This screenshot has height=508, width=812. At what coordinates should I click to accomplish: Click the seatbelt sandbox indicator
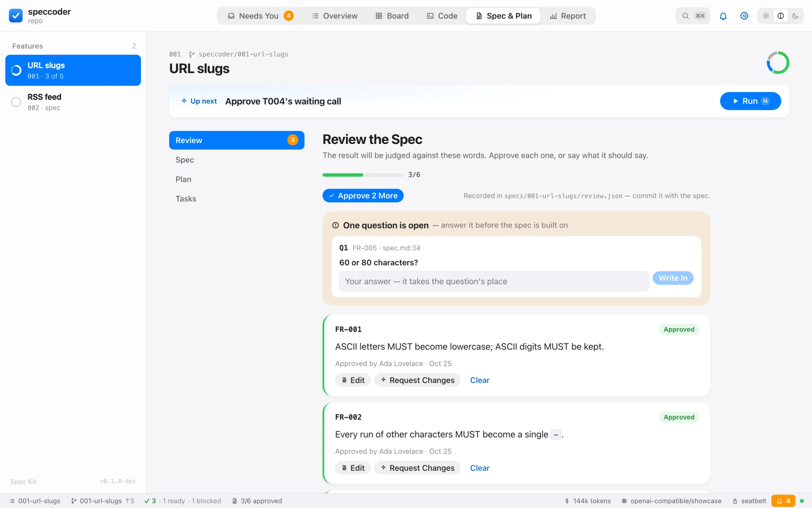749,501
